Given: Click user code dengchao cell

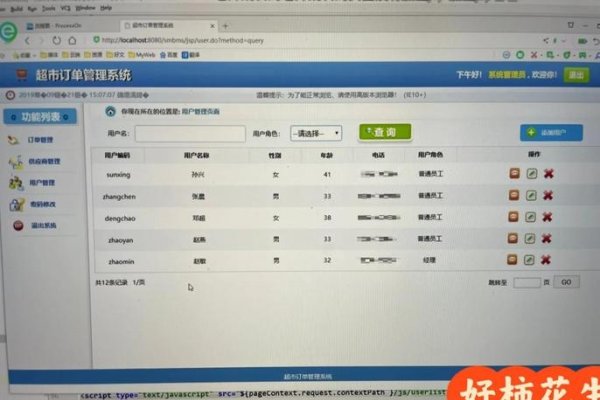Looking at the screenshot, I should tap(120, 219).
